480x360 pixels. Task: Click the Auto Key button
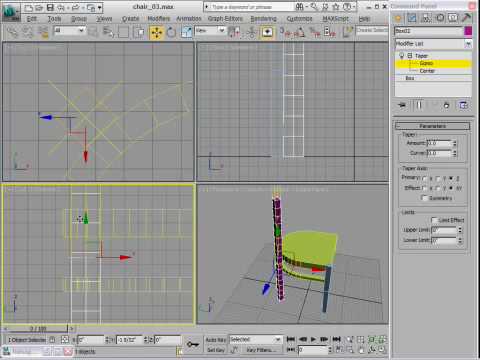(x=216, y=340)
